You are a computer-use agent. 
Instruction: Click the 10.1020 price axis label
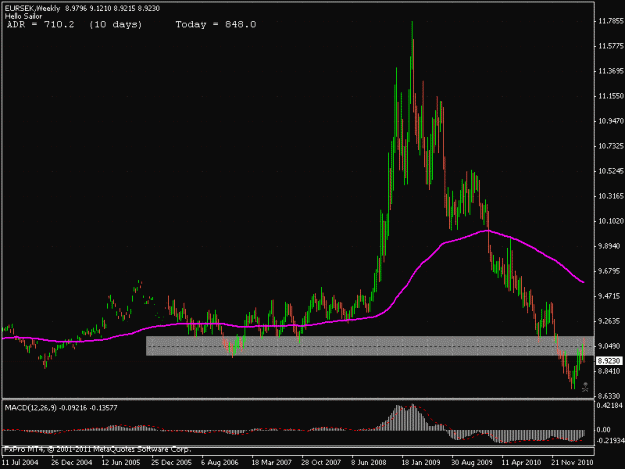(x=611, y=221)
